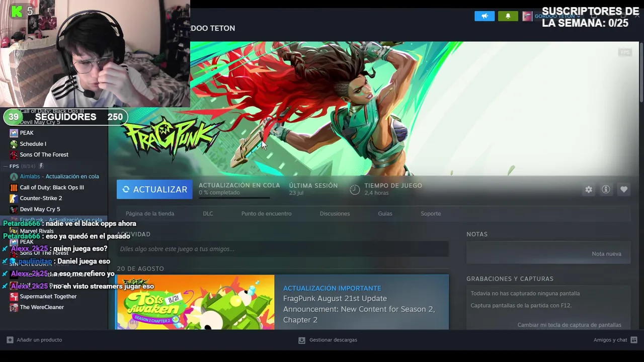Add FragPunk to favorites with heart icon
This screenshot has width=644, height=362.
point(624,190)
